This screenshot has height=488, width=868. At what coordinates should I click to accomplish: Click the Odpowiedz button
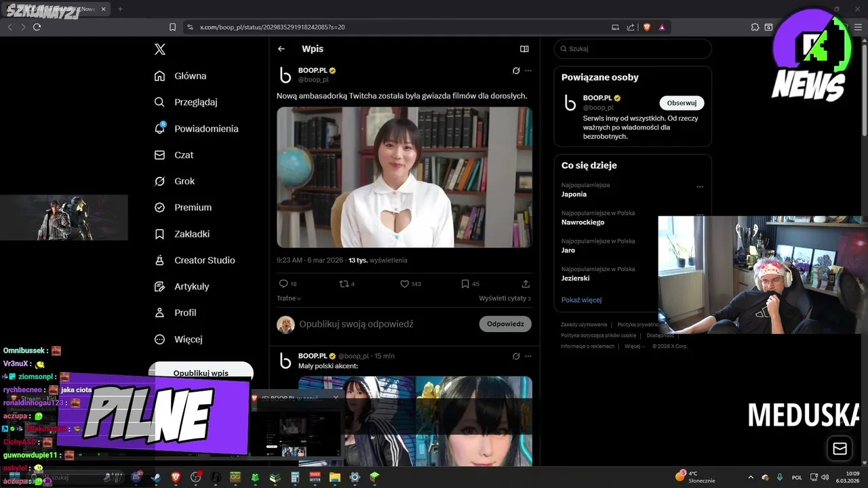click(x=505, y=324)
